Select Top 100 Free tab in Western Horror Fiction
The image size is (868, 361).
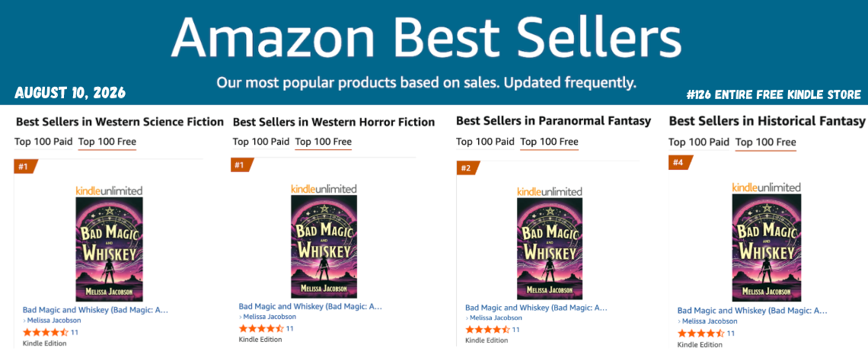pos(324,142)
